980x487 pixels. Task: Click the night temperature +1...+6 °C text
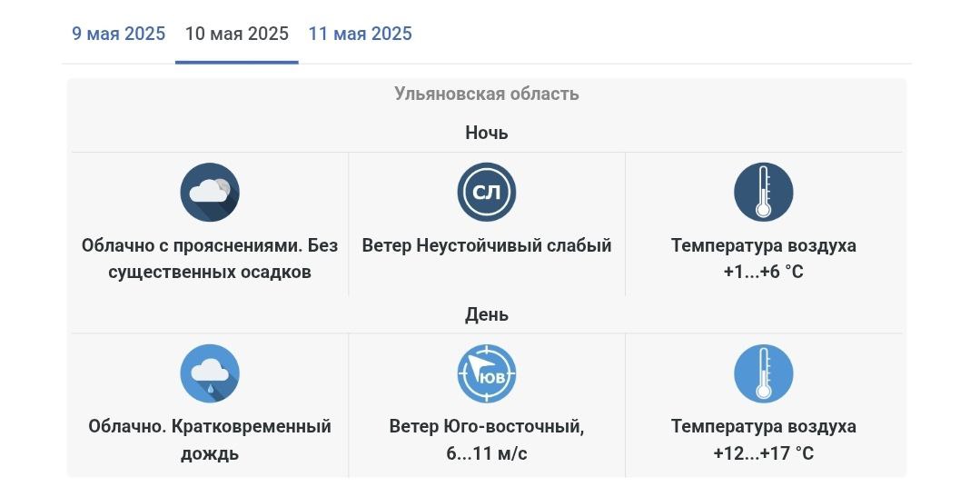764,273
